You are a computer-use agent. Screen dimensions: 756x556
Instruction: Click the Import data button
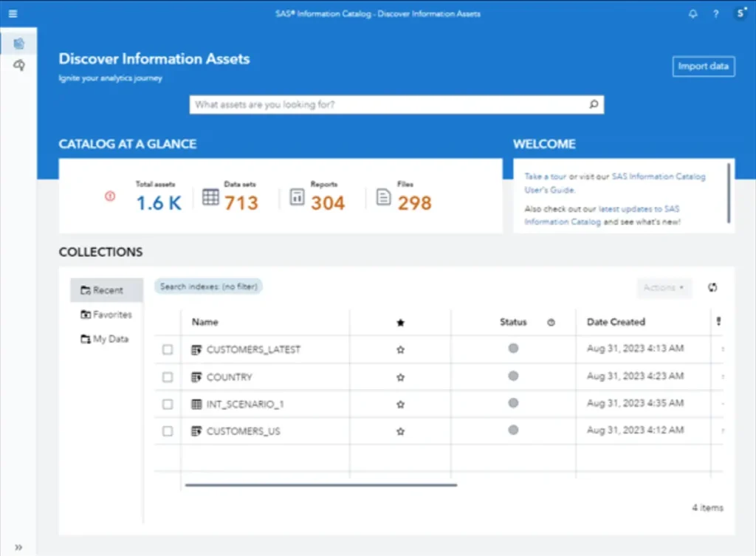pyautogui.click(x=704, y=66)
